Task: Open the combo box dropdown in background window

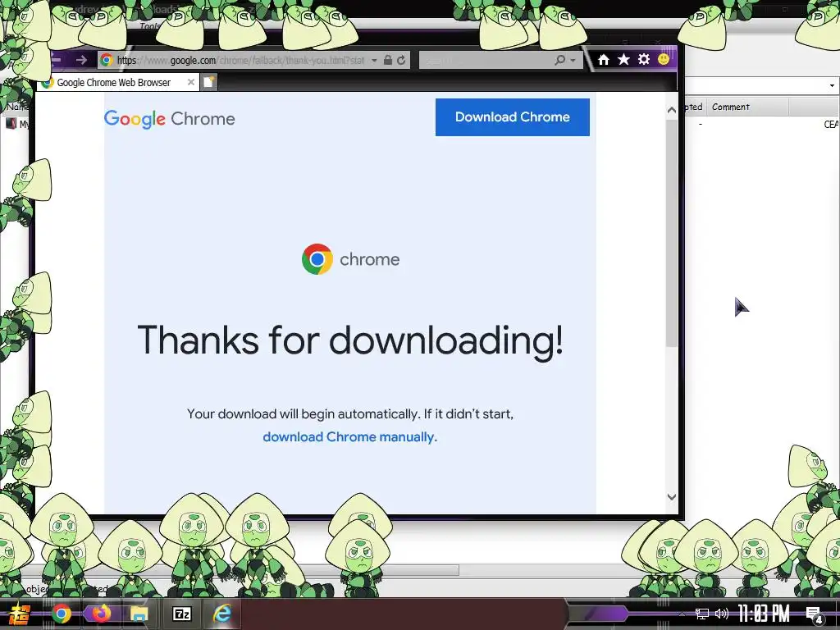Action: [832, 85]
